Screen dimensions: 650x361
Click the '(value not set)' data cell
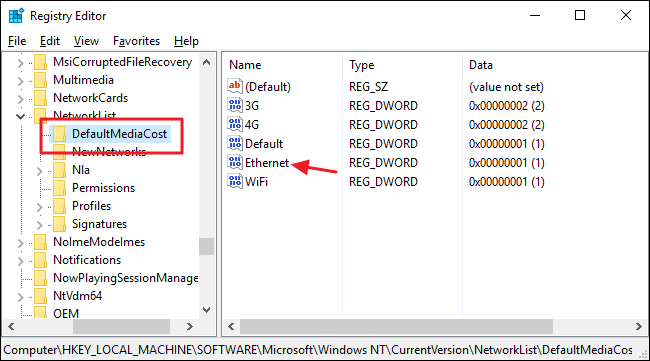(506, 87)
